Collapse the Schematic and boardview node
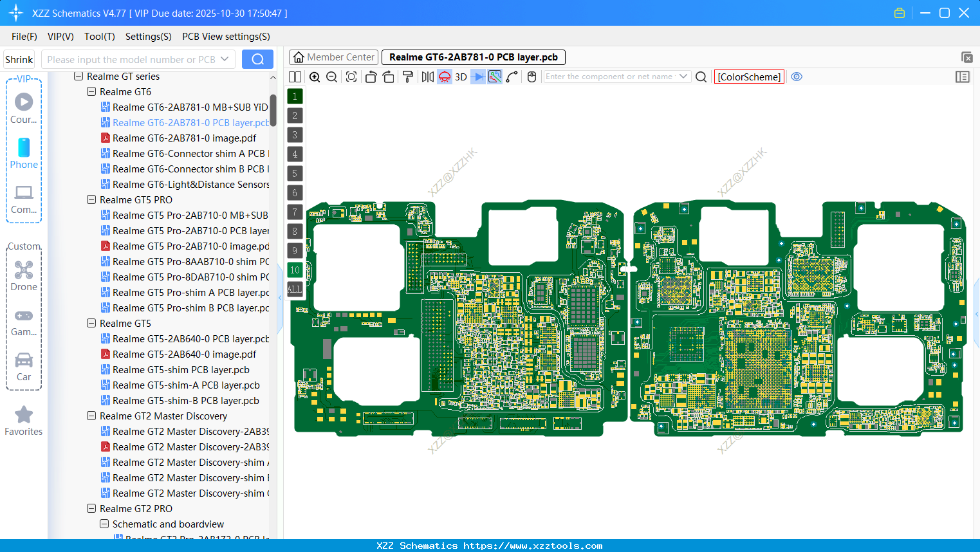 click(104, 524)
